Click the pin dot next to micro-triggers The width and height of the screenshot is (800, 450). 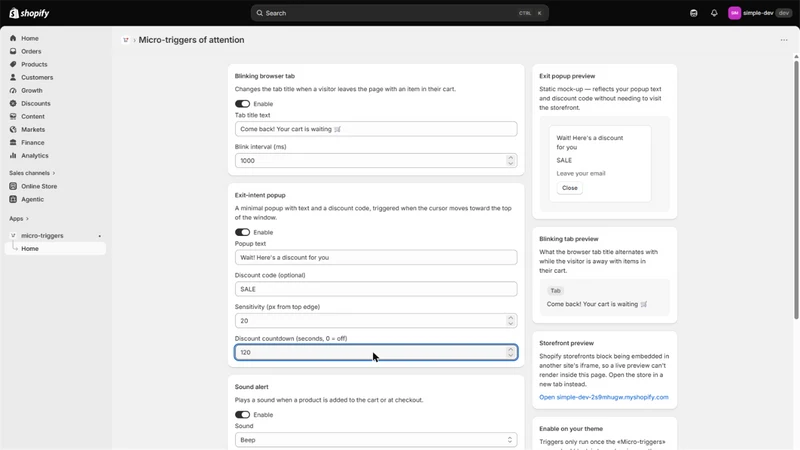(99, 236)
